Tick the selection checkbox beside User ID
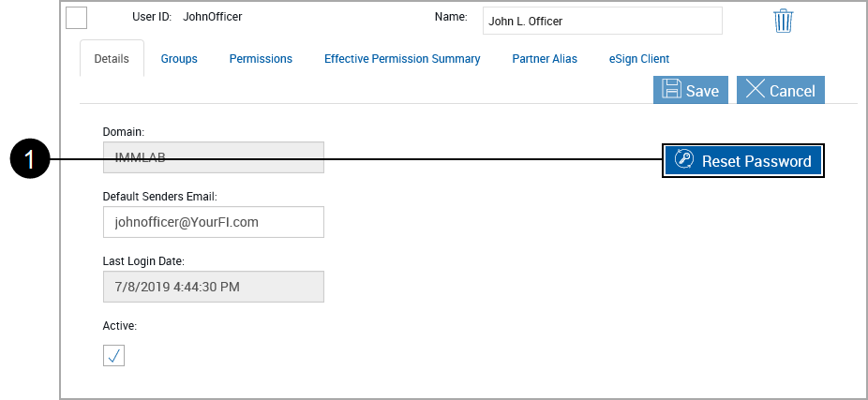This screenshot has height=400, width=868. point(77,18)
